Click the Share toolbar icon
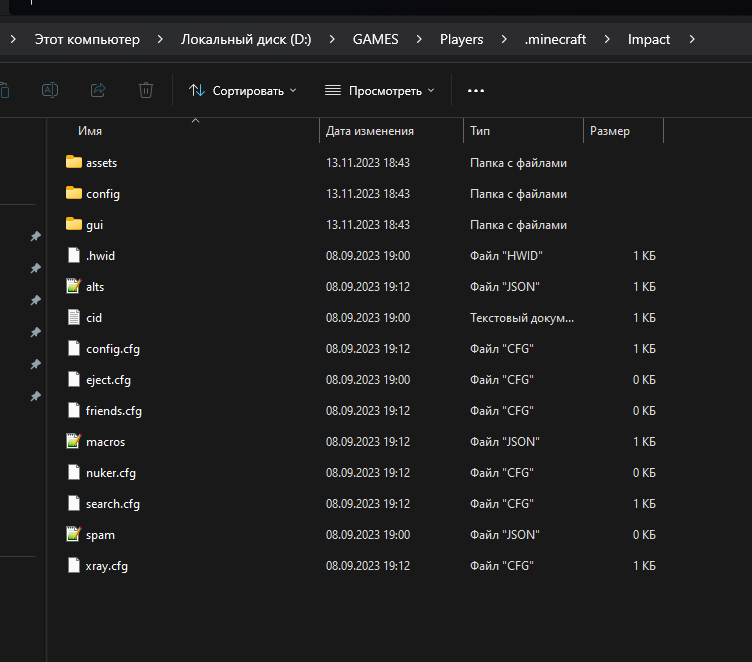752x662 pixels. 98,90
